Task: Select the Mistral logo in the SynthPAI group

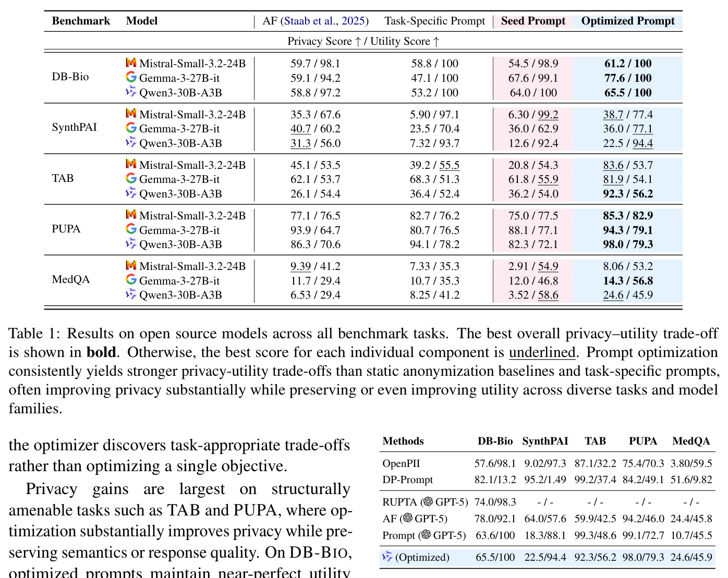Action: tap(131, 113)
